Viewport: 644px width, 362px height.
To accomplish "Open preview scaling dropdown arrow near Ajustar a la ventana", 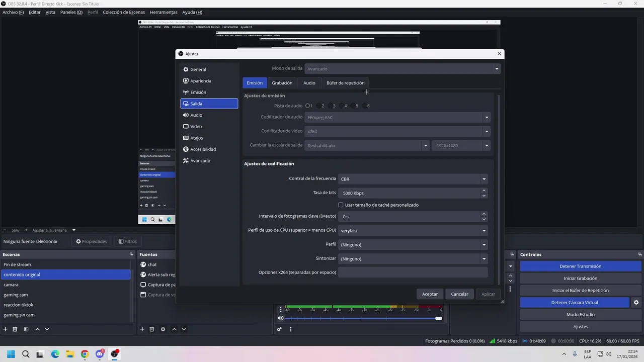I will pos(73,230).
